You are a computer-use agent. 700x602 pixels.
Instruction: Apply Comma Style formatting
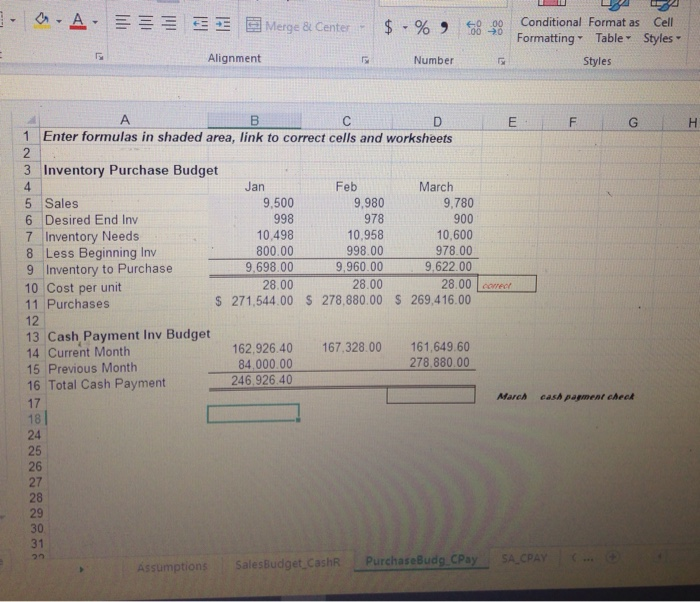pyautogui.click(x=444, y=28)
